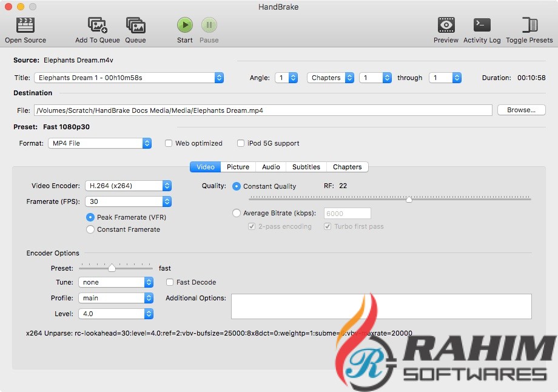Expand the Video Encoder dropdown
Image resolution: width=558 pixels, height=392 pixels.
(128, 186)
